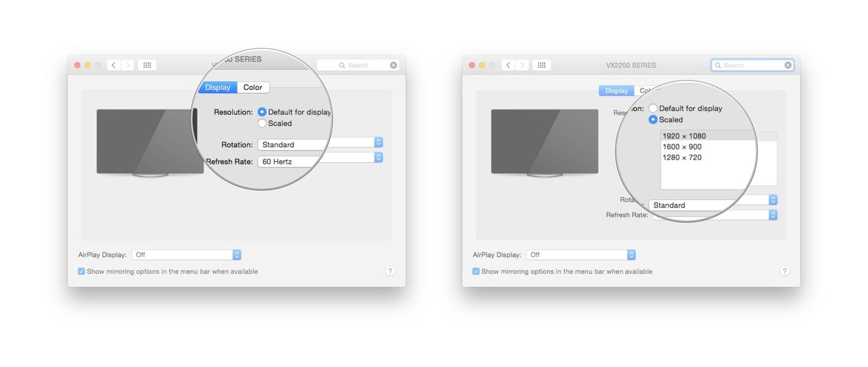
Task: Click the back arrow in the VX2250 SERIES window
Action: point(508,65)
